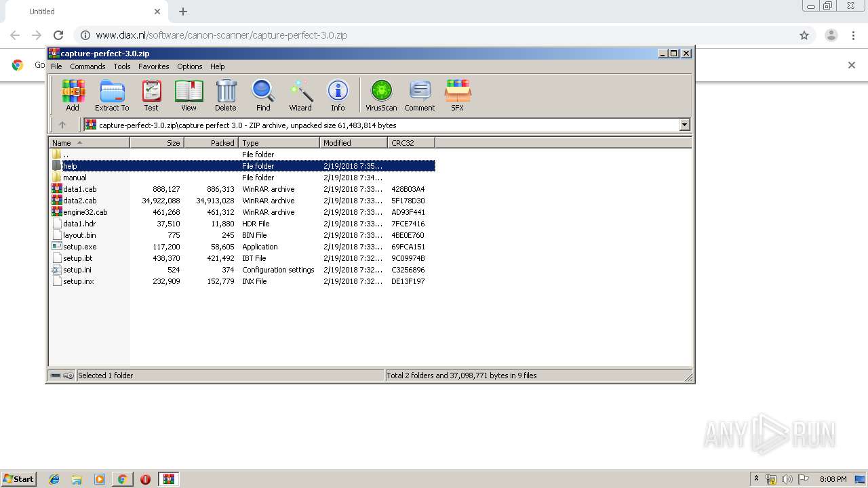The width and height of the screenshot is (868, 488).
Task: Sort by the CRC32 column header
Action: 411,142
